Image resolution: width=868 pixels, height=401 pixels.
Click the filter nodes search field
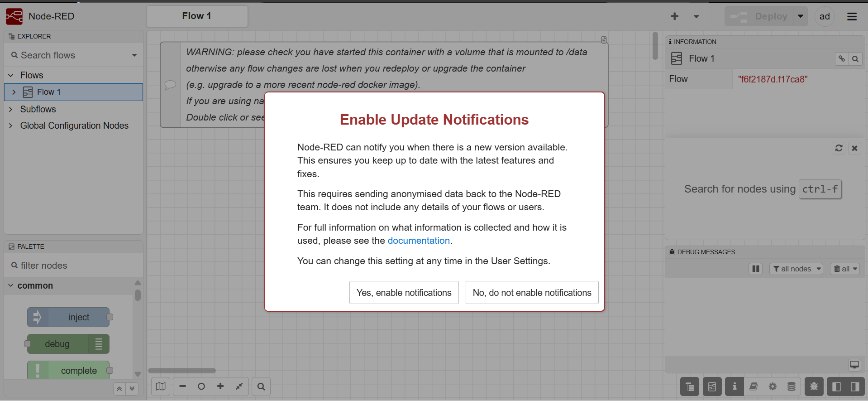[74, 266]
